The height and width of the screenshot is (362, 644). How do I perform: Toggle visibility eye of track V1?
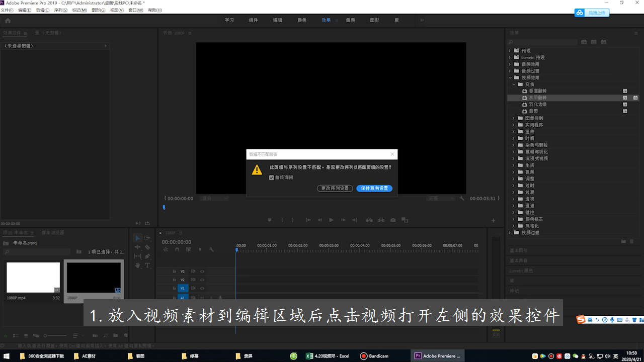202,288
